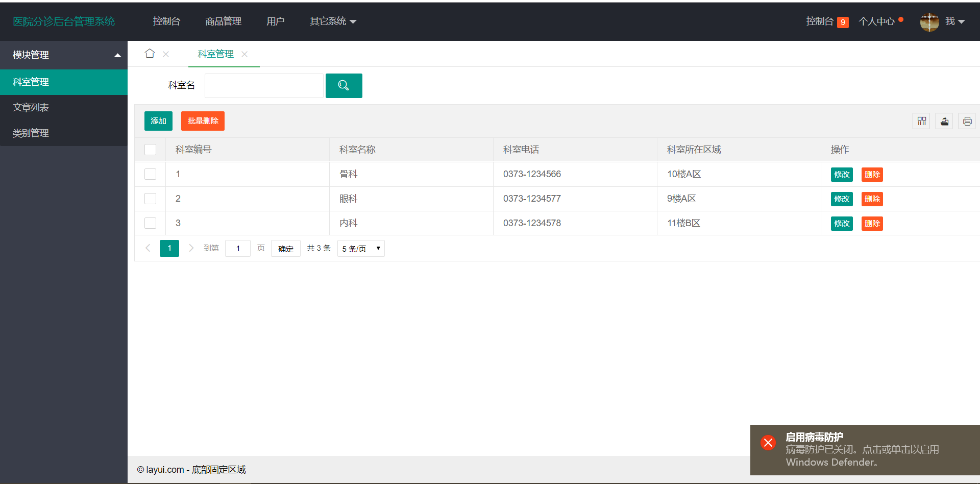
Task: Open the 5 条/页 page size dropdown
Action: coord(360,248)
